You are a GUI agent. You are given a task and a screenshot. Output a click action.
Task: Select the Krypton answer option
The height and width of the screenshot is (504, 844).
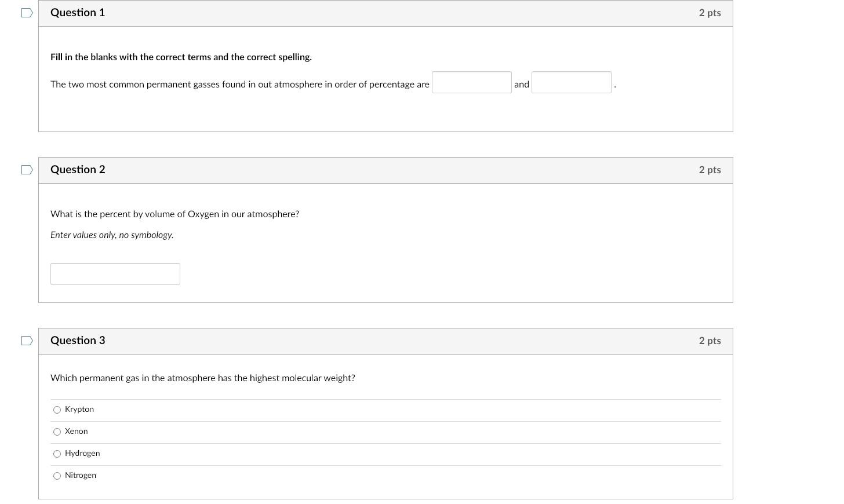tap(57, 410)
